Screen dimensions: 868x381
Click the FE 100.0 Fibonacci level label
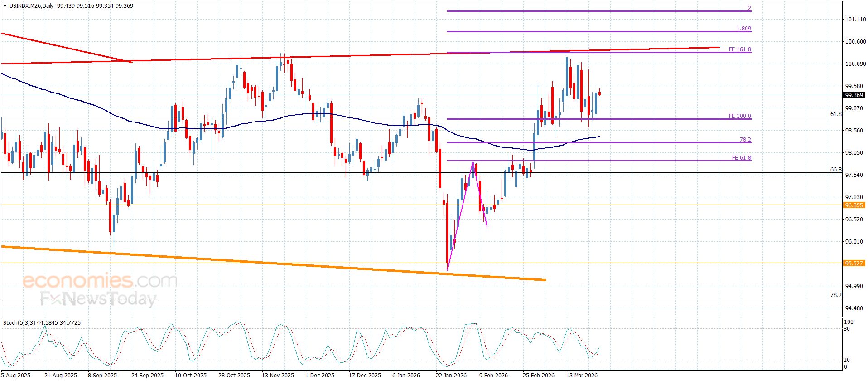tap(740, 116)
